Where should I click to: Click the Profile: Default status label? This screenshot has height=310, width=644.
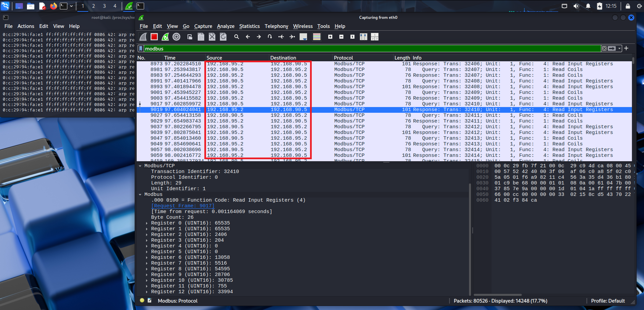pyautogui.click(x=608, y=301)
